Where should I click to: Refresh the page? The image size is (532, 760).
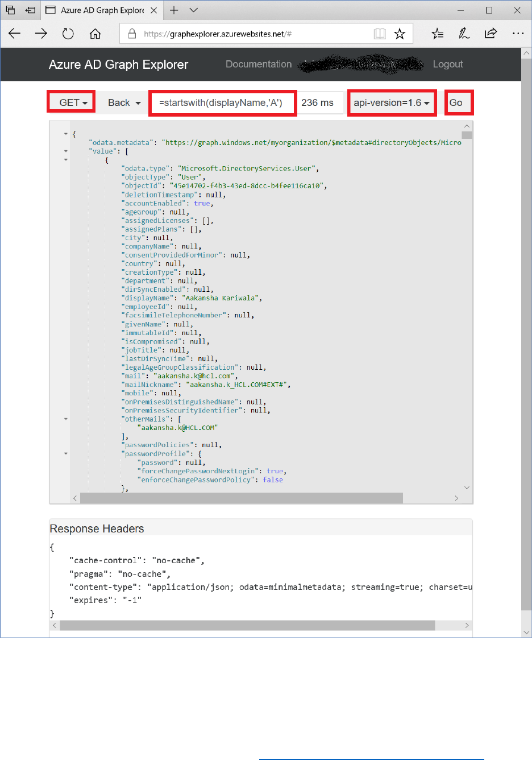[68, 34]
